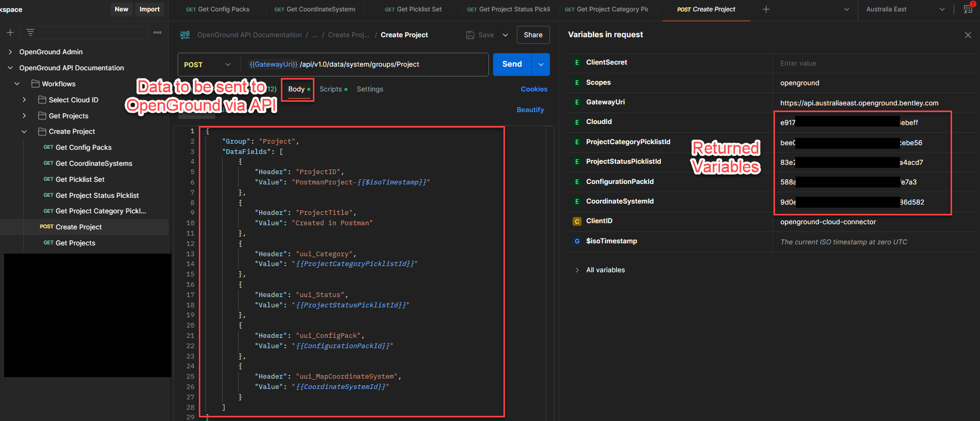Open the Send button dropdown arrow
980x421 pixels.
click(541, 65)
